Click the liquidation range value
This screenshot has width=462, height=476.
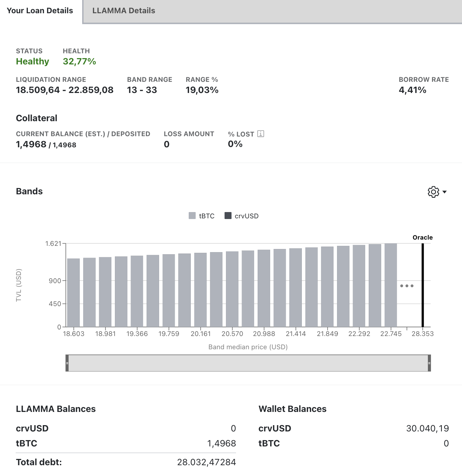pos(65,90)
